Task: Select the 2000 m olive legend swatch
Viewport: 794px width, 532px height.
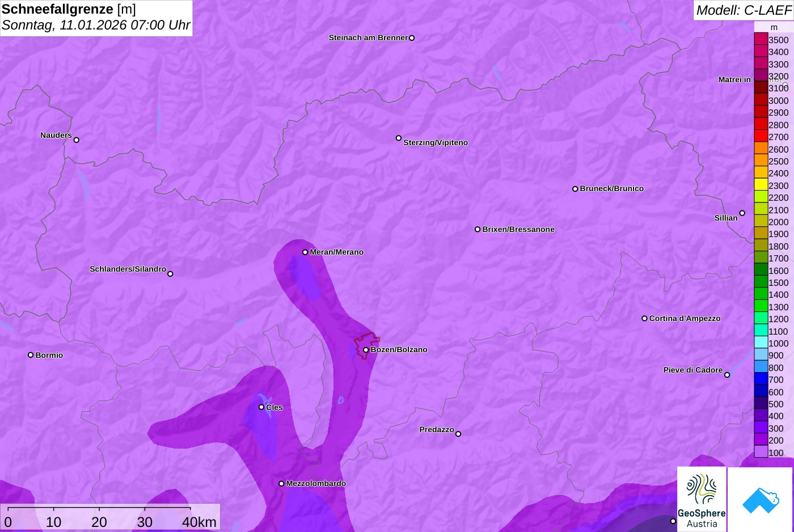Action: [761, 222]
